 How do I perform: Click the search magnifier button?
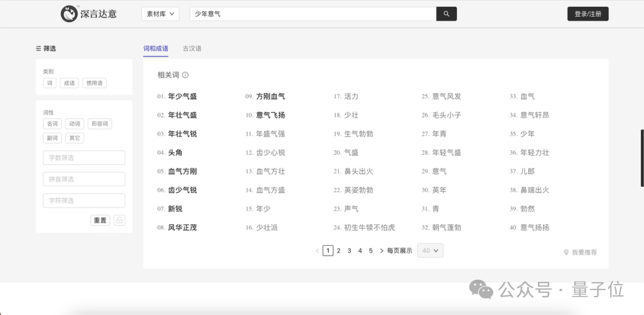(447, 14)
